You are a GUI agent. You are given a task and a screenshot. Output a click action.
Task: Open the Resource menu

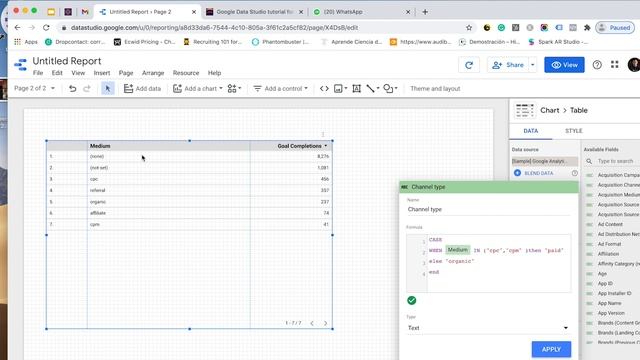(186, 73)
